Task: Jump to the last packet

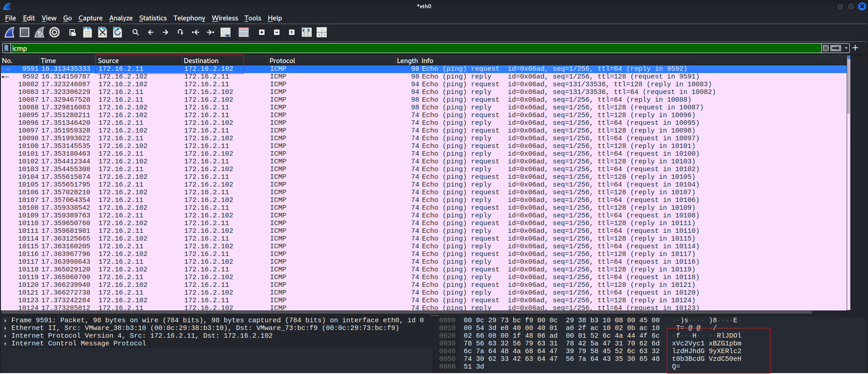Action: pos(211,32)
